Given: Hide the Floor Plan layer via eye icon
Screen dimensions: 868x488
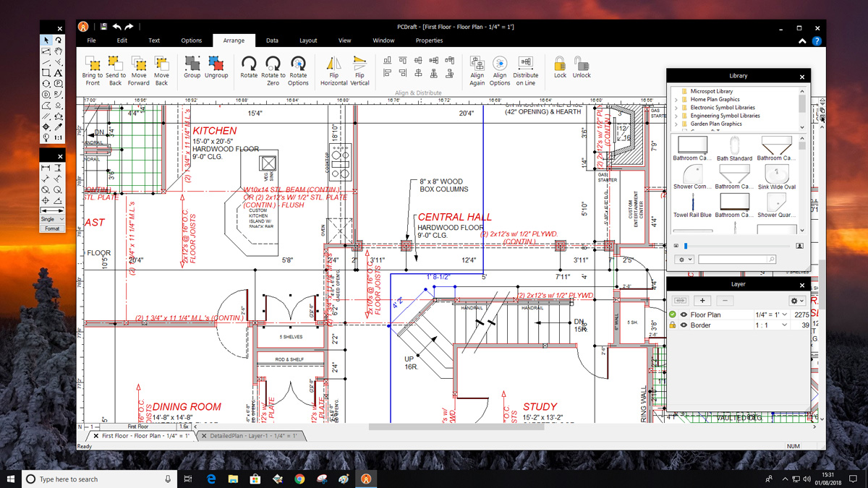Looking at the screenshot, I should click(x=684, y=315).
